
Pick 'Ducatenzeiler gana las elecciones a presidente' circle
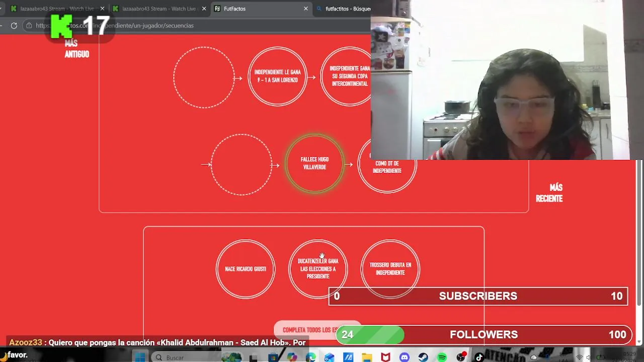318,269
